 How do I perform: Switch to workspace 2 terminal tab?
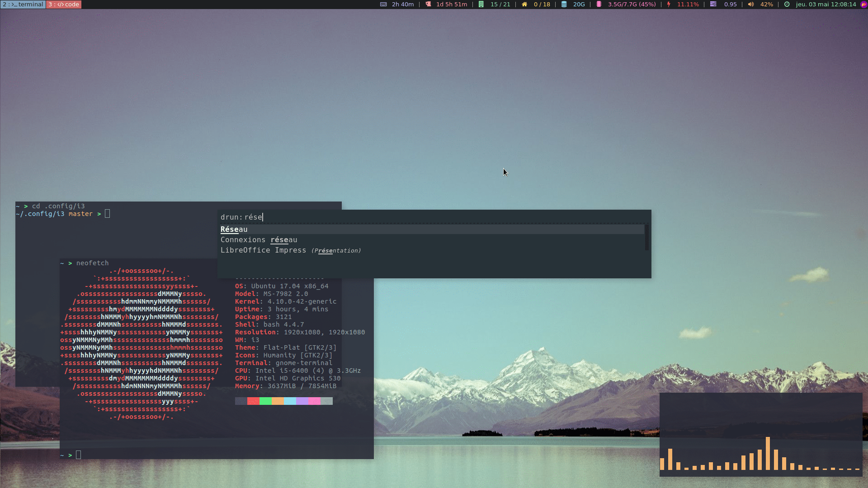(23, 4)
